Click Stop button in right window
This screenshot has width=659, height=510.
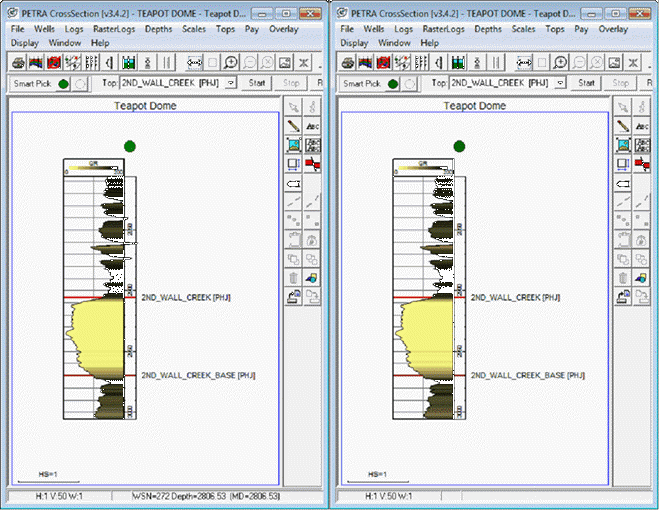(x=620, y=83)
